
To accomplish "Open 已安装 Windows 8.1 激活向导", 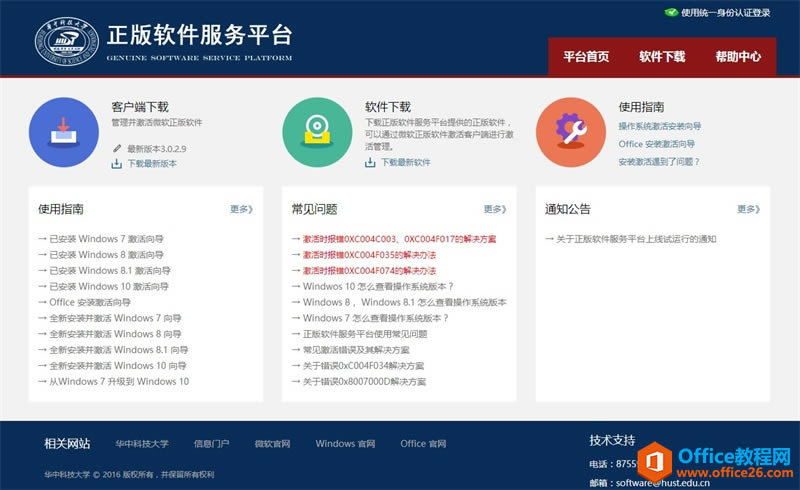I will 110,271.
